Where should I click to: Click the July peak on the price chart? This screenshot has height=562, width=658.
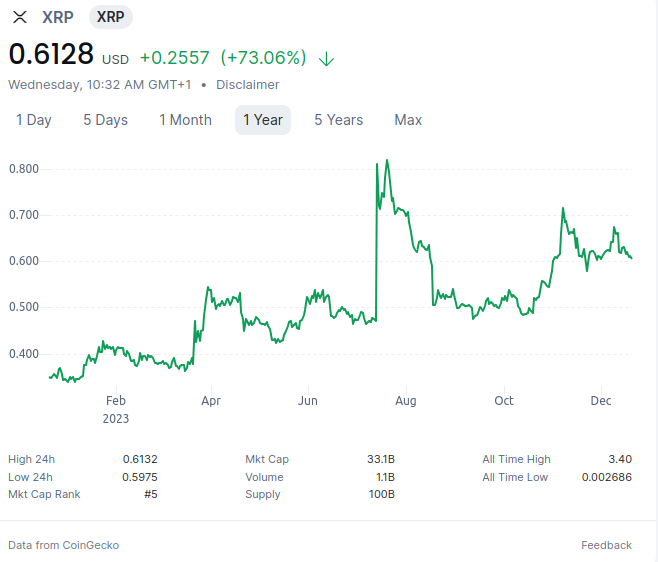coord(387,160)
